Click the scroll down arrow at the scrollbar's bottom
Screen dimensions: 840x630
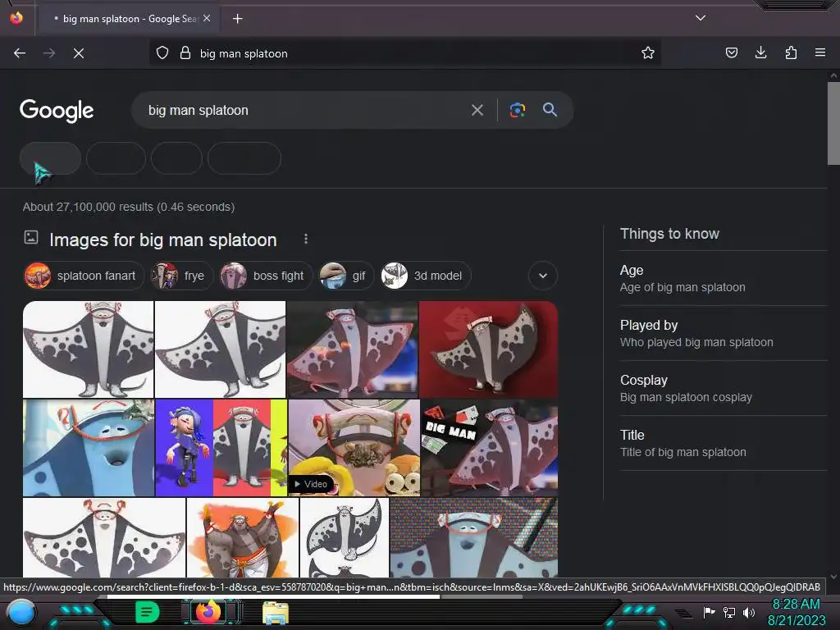coord(833,577)
